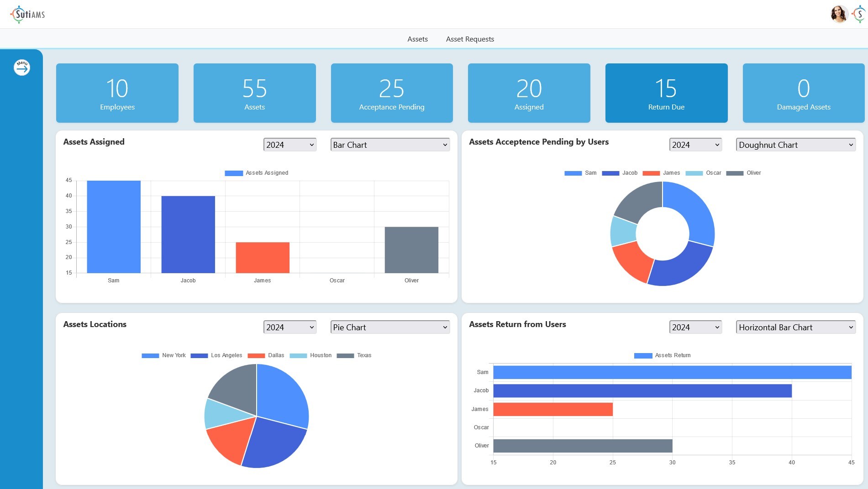Toggle Assets Assigned legend series
Screen dimensions: 868x489
pyautogui.click(x=257, y=173)
